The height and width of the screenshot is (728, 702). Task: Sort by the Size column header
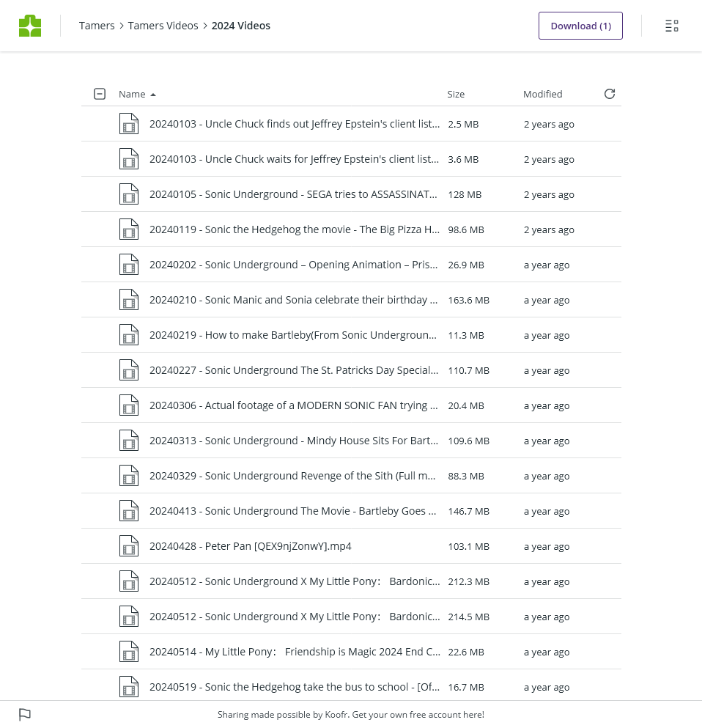(456, 94)
